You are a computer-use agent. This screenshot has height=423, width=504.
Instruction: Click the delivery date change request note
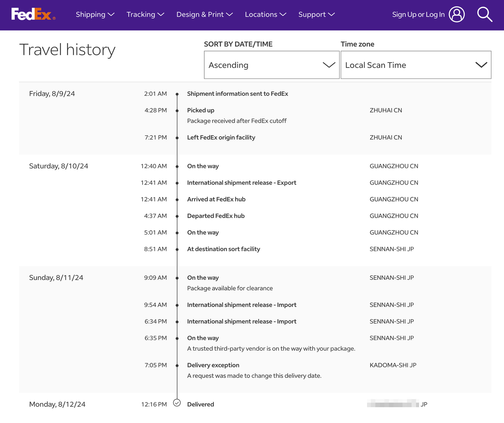254,376
